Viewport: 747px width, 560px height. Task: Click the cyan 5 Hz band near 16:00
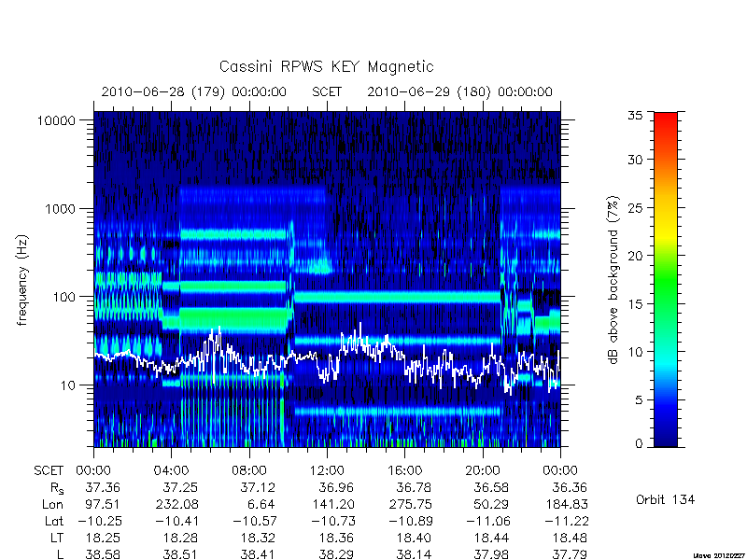[x=397, y=411]
